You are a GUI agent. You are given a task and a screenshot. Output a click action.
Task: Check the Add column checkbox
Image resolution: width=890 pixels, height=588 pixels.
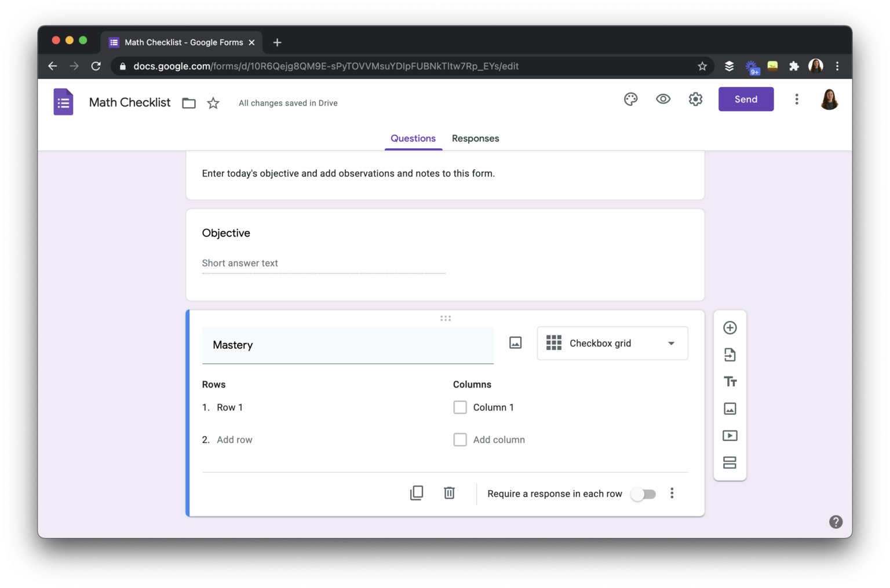click(x=459, y=439)
